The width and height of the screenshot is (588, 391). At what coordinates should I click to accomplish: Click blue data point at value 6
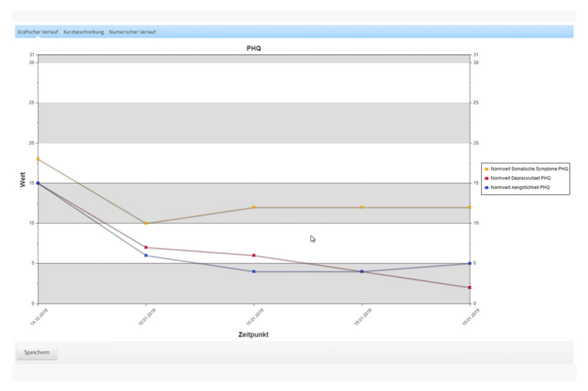tap(146, 255)
